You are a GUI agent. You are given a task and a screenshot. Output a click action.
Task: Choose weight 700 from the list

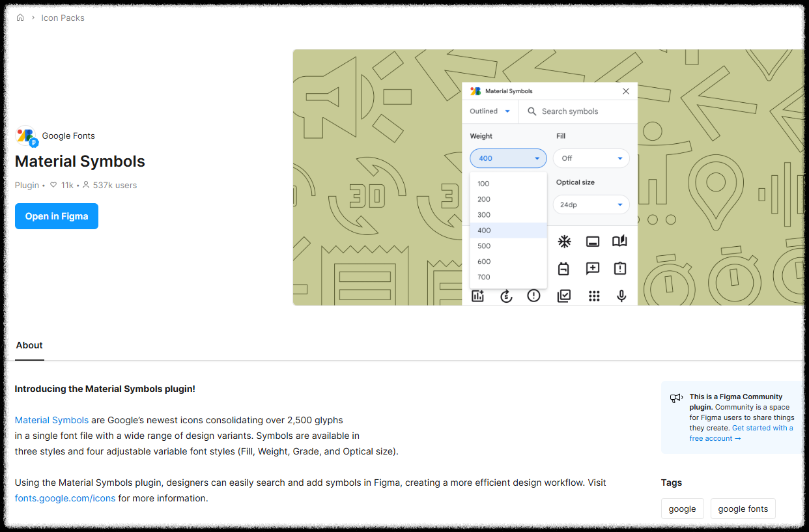(508, 277)
